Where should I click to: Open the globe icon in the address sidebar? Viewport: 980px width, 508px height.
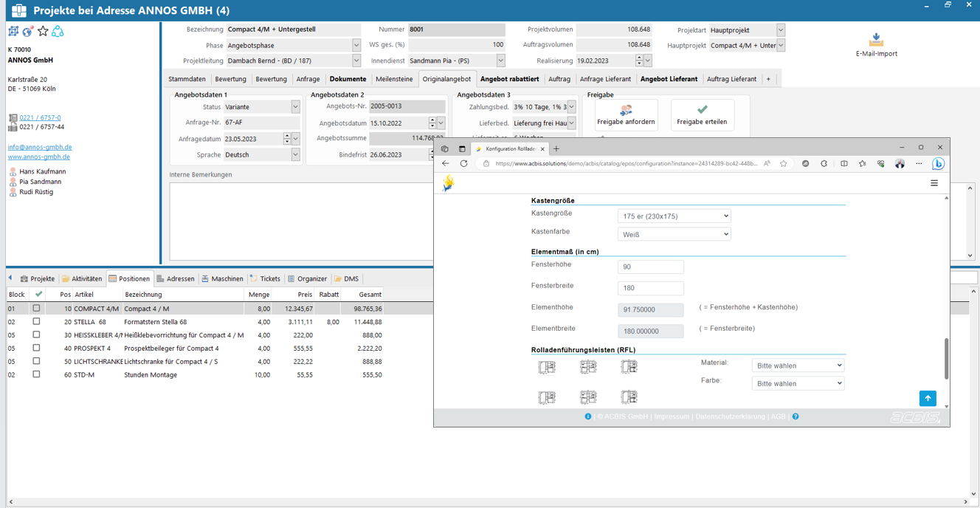27,31
